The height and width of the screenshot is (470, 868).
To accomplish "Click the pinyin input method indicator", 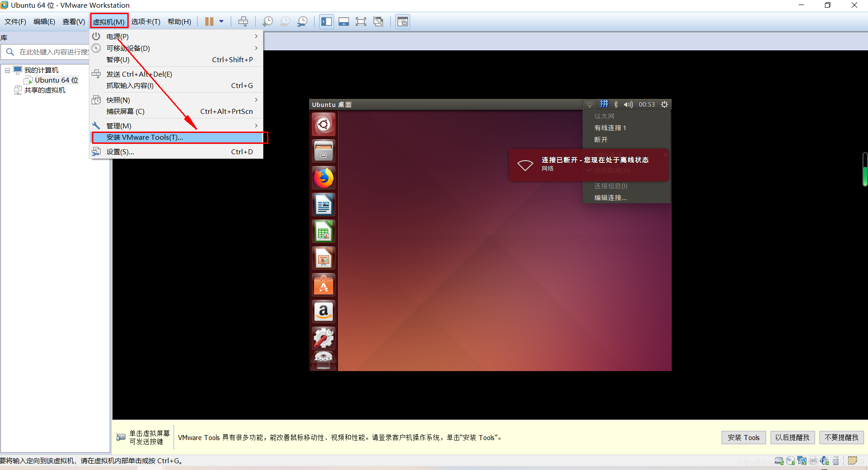I will click(604, 104).
